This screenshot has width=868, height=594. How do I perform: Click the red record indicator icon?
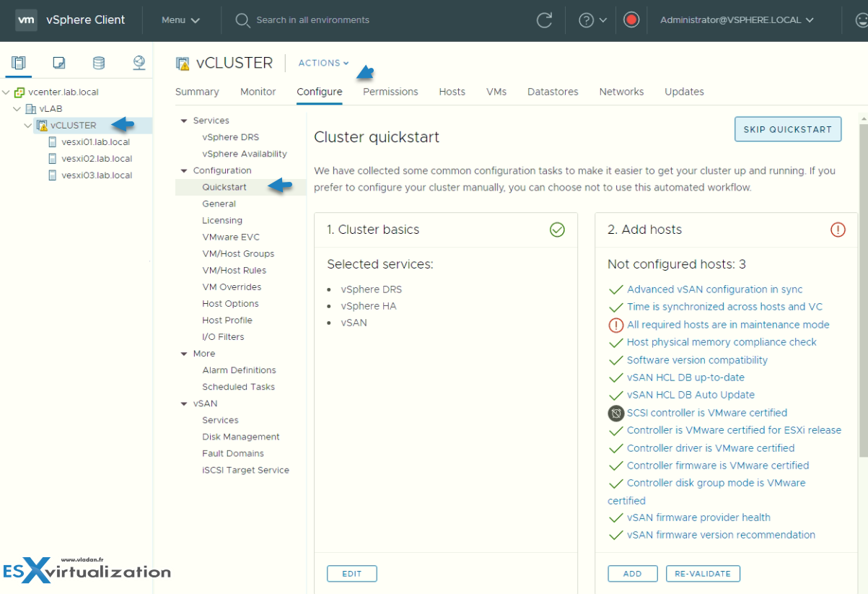click(631, 20)
